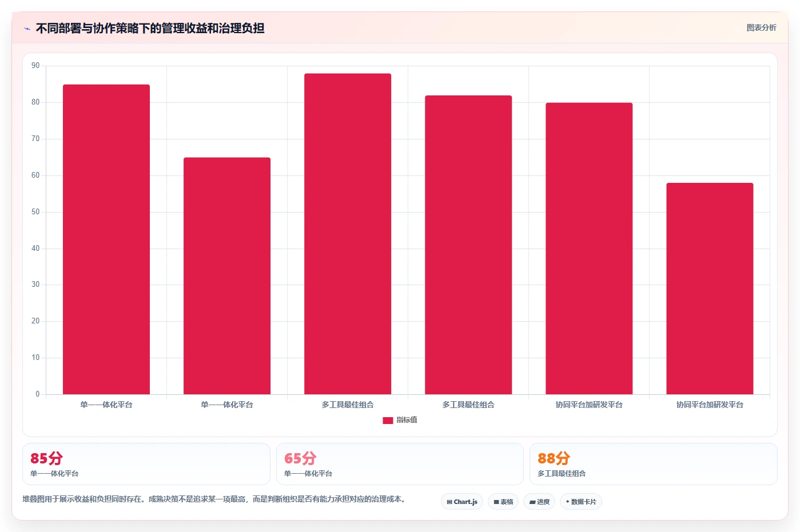
Task: Click the icon inside the Chart.js tag
Action: point(449,502)
